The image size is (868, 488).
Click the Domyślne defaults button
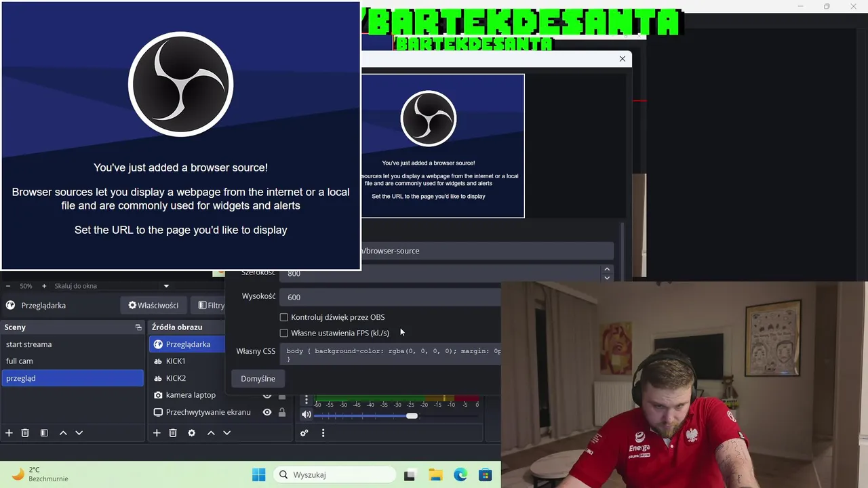[258, 379]
